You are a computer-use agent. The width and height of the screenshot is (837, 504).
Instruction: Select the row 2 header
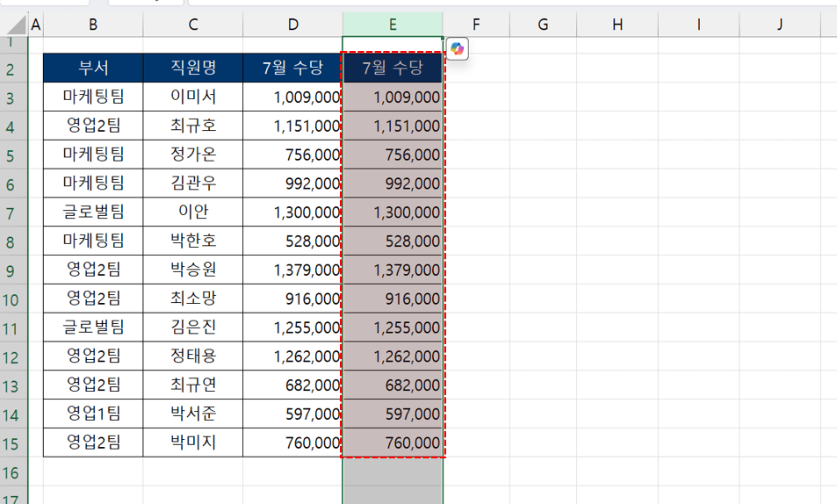[11, 69]
